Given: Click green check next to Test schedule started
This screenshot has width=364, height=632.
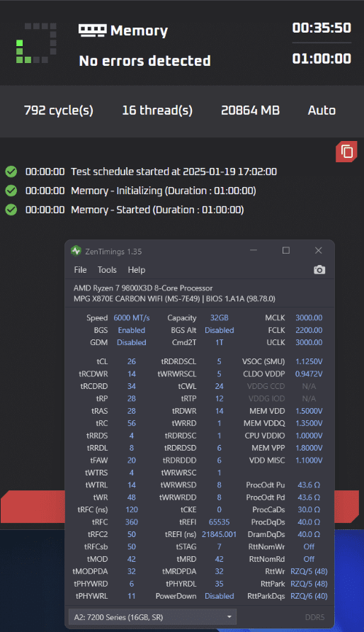Looking at the screenshot, I should pyautogui.click(x=11, y=171).
